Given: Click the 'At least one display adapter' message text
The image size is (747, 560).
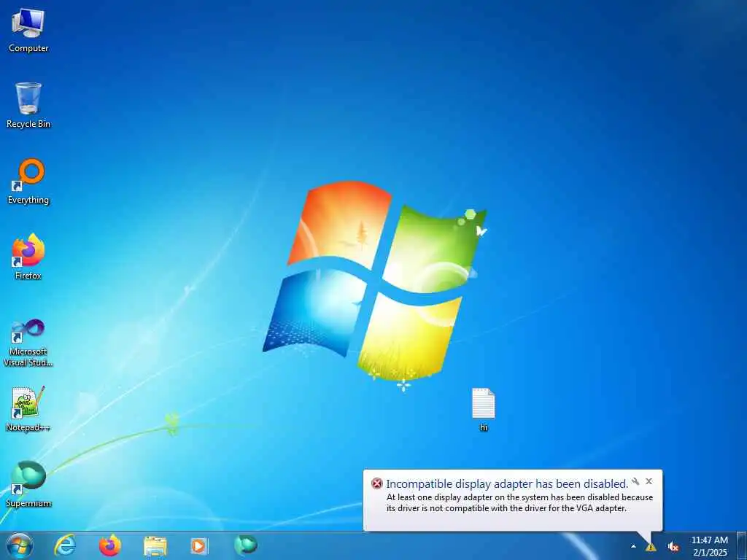Looking at the screenshot, I should (519, 502).
